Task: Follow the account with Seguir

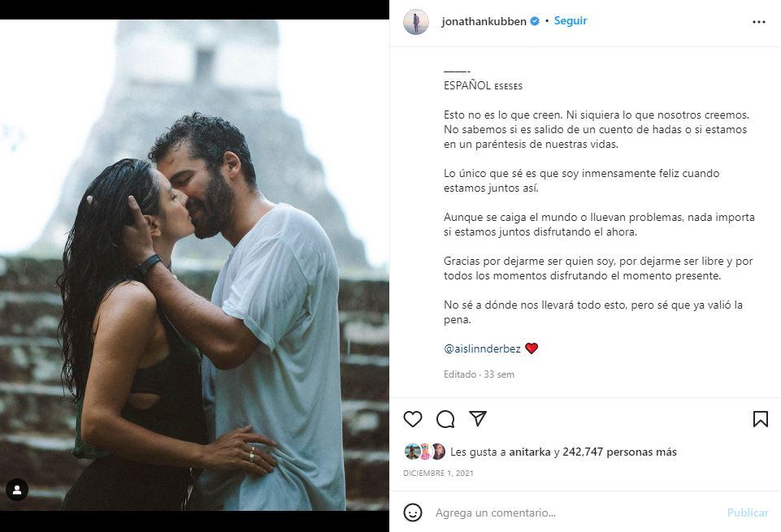Action: pyautogui.click(x=571, y=21)
